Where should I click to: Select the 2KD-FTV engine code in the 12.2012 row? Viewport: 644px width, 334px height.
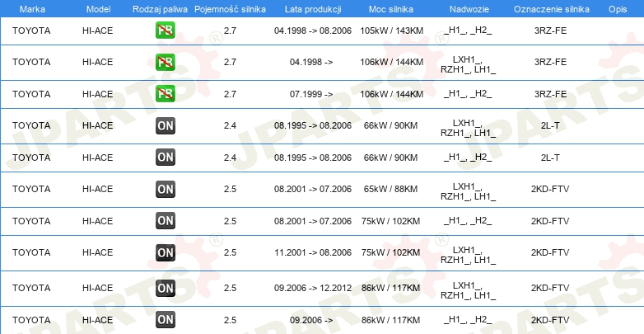(550, 288)
